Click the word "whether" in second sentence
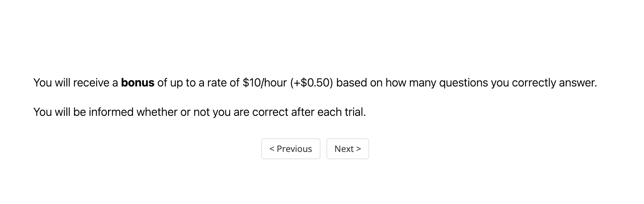 (x=156, y=112)
